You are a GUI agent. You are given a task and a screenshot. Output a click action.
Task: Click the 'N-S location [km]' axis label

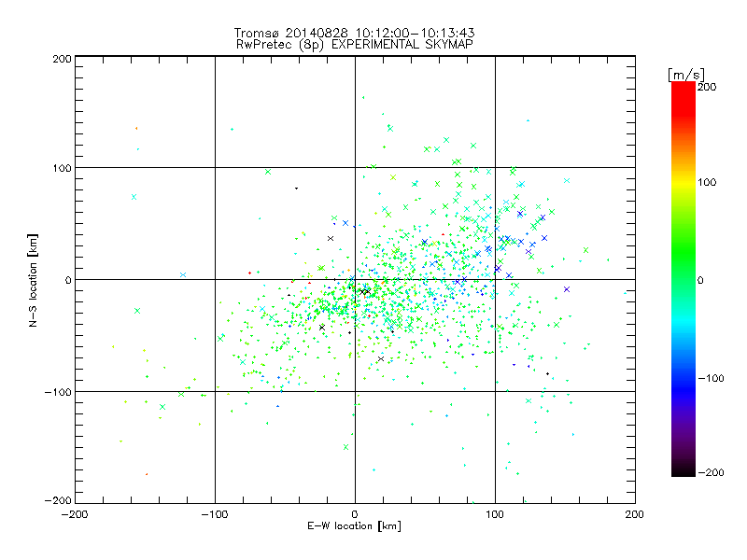tap(33, 280)
